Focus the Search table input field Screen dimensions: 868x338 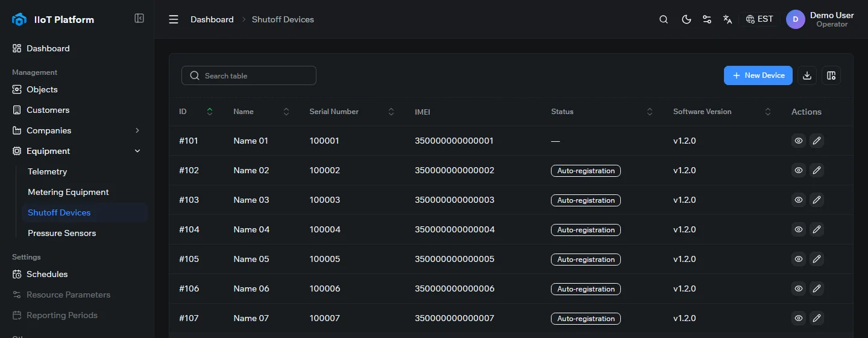point(249,75)
